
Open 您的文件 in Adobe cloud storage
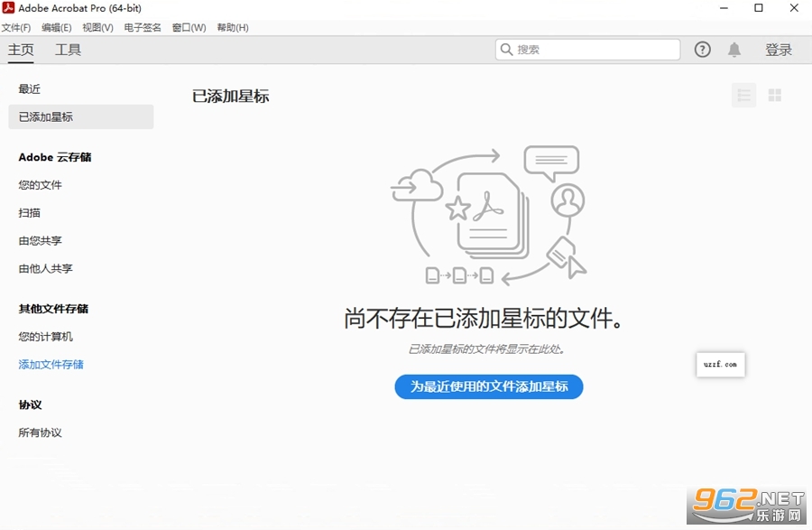coord(40,185)
